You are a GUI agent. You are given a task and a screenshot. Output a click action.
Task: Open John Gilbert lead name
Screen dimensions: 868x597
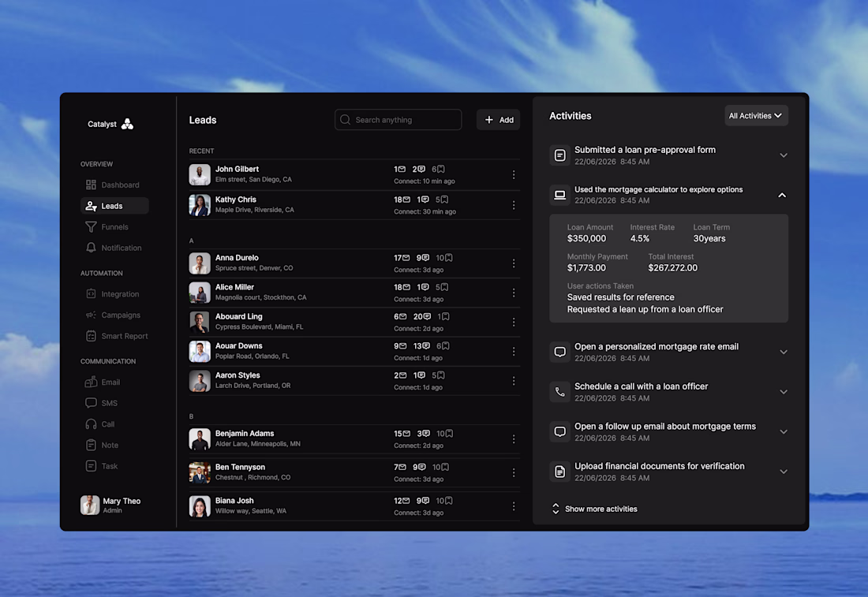click(x=237, y=169)
